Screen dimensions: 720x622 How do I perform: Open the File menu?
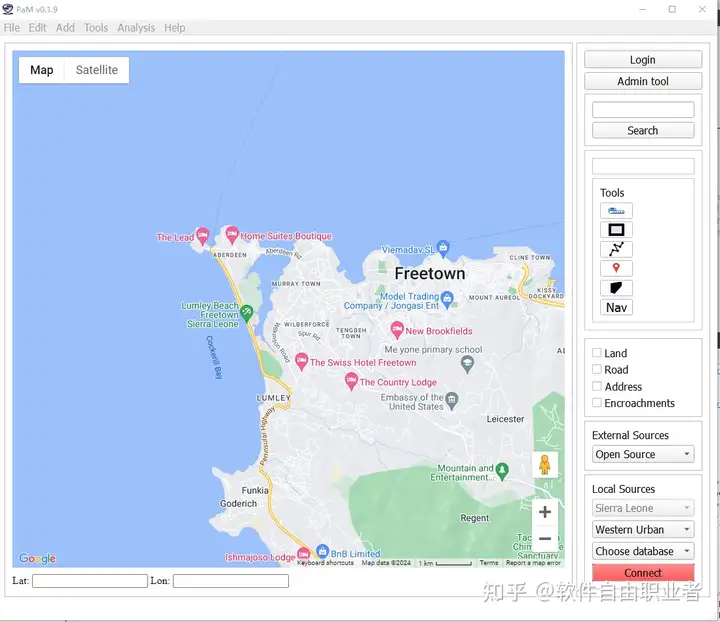click(11, 28)
